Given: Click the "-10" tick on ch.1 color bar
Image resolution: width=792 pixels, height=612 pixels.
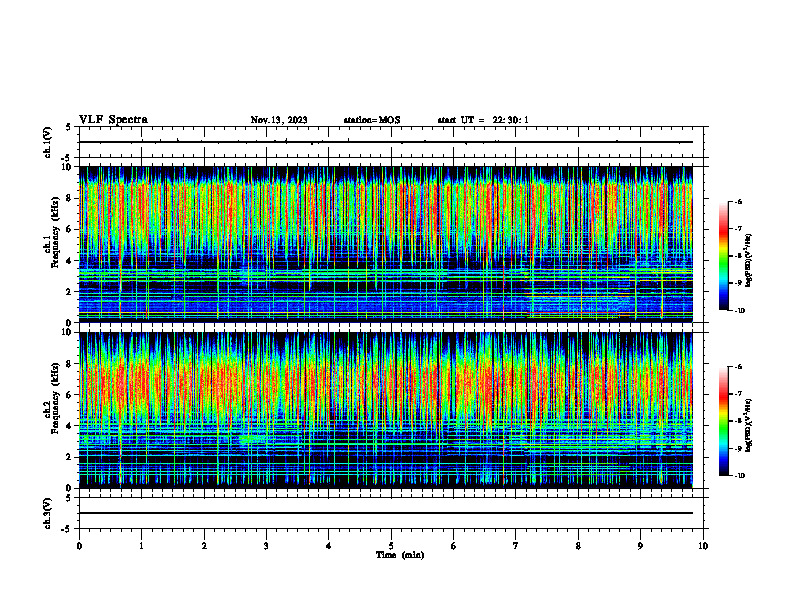Looking at the screenshot, I should click(x=739, y=311).
